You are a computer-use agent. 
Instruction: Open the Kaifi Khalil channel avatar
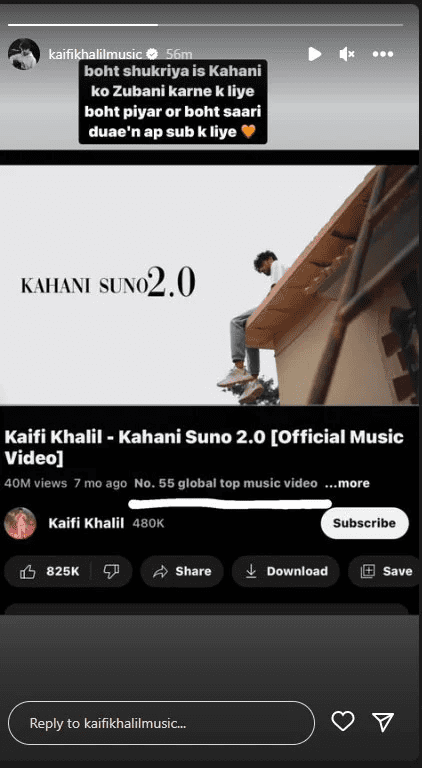tap(20, 523)
